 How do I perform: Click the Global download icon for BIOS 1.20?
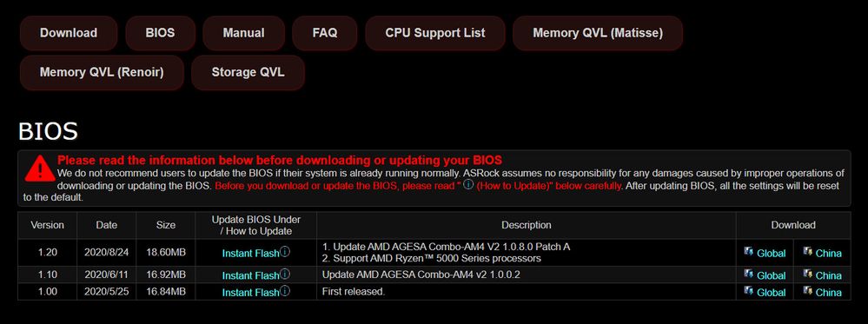[748, 252]
